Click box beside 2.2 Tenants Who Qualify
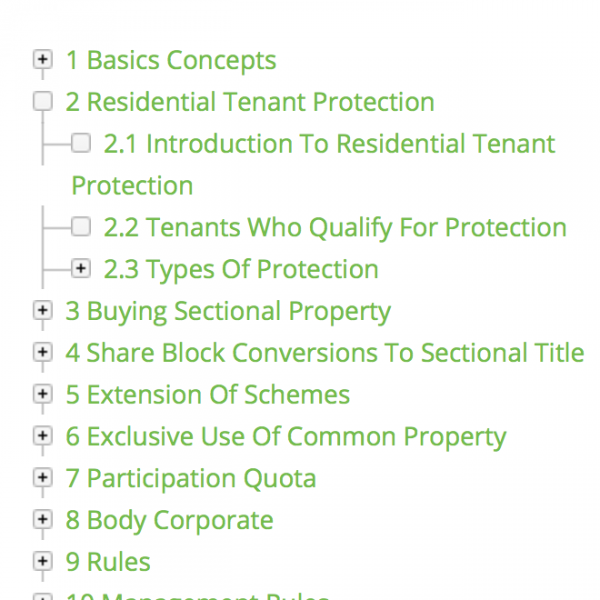Image resolution: width=600 pixels, height=600 pixels. [81, 227]
